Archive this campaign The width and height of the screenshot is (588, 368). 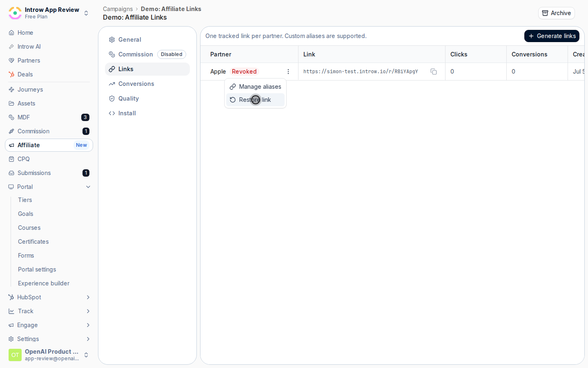pyautogui.click(x=556, y=13)
